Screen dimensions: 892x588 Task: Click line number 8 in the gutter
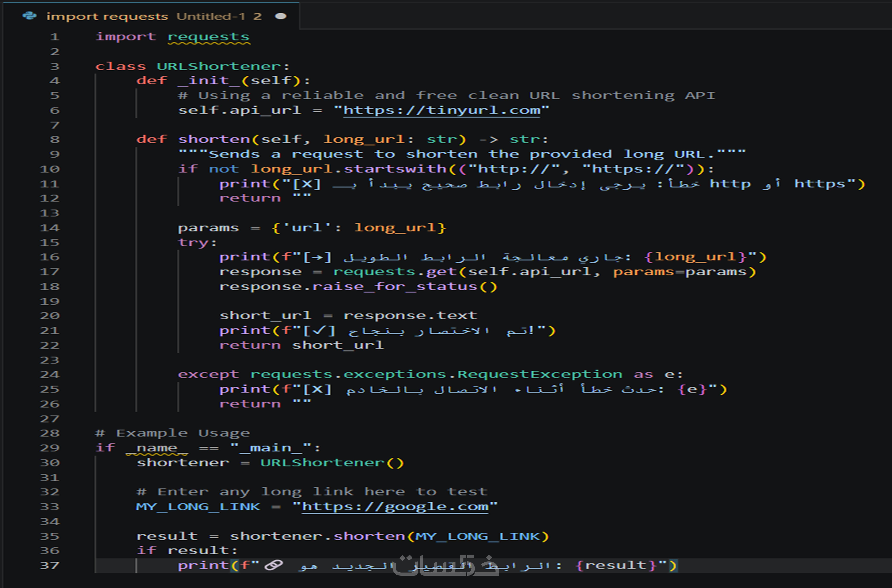click(x=55, y=140)
